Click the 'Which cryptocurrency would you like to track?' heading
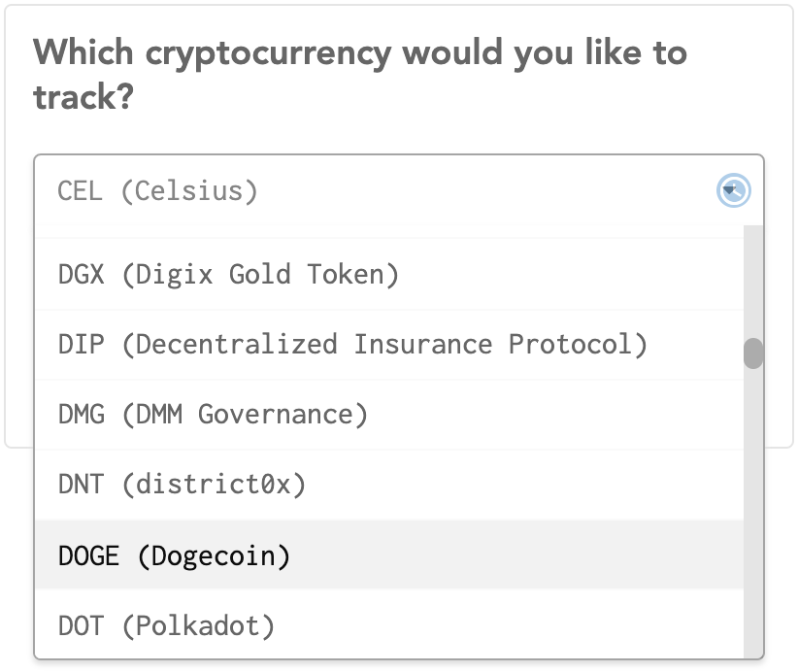 (x=360, y=75)
